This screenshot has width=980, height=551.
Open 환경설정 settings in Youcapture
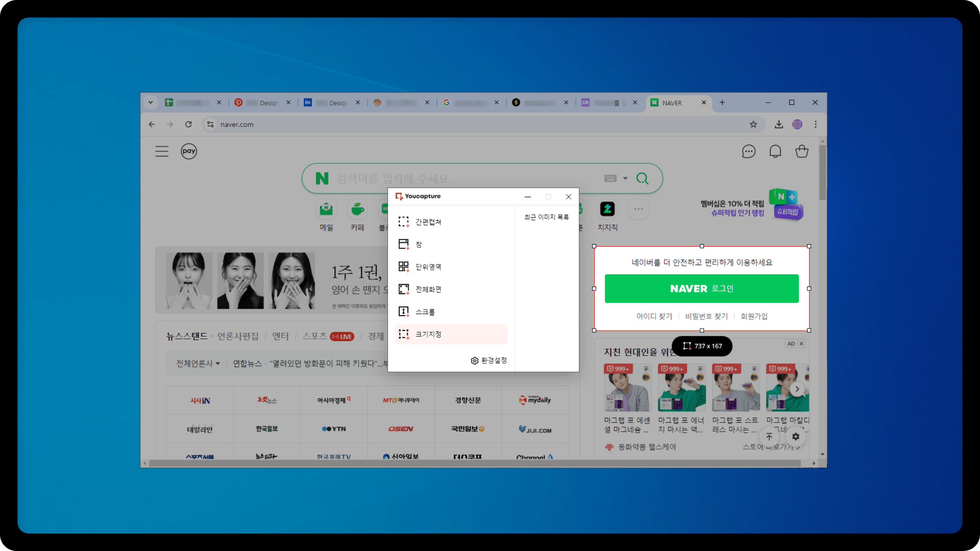coord(489,360)
